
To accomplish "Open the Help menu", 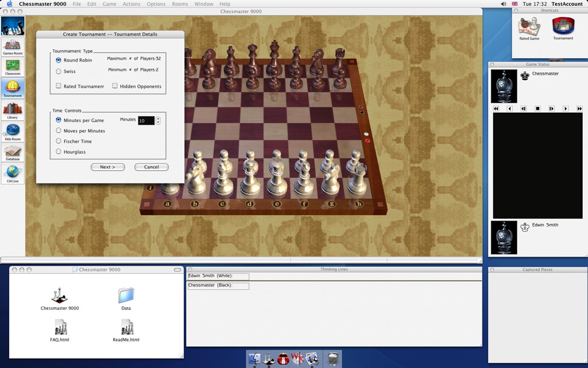I will click(x=225, y=4).
